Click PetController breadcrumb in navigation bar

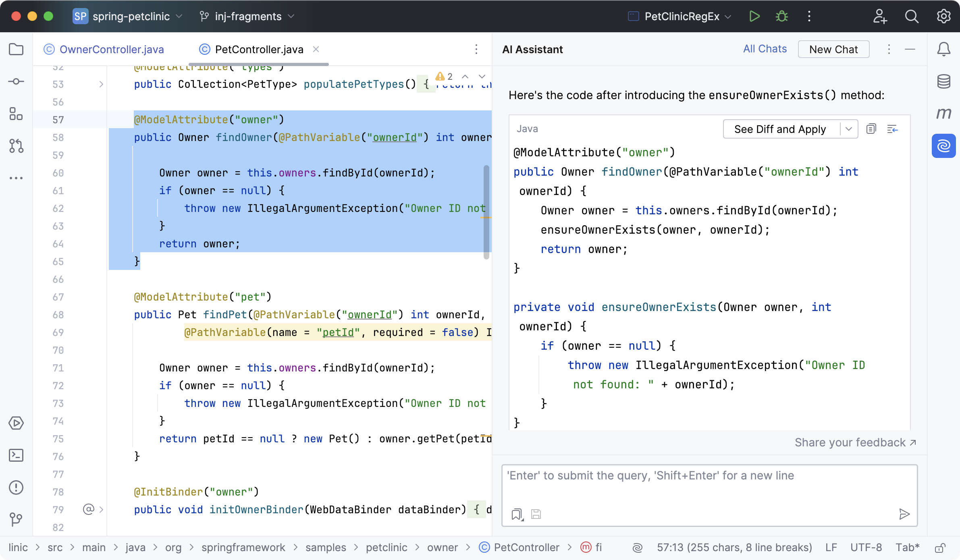(519, 548)
